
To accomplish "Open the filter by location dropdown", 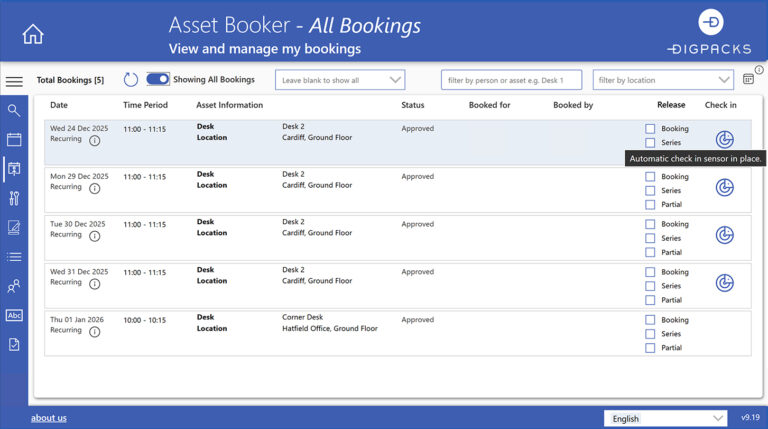I will 663,80.
